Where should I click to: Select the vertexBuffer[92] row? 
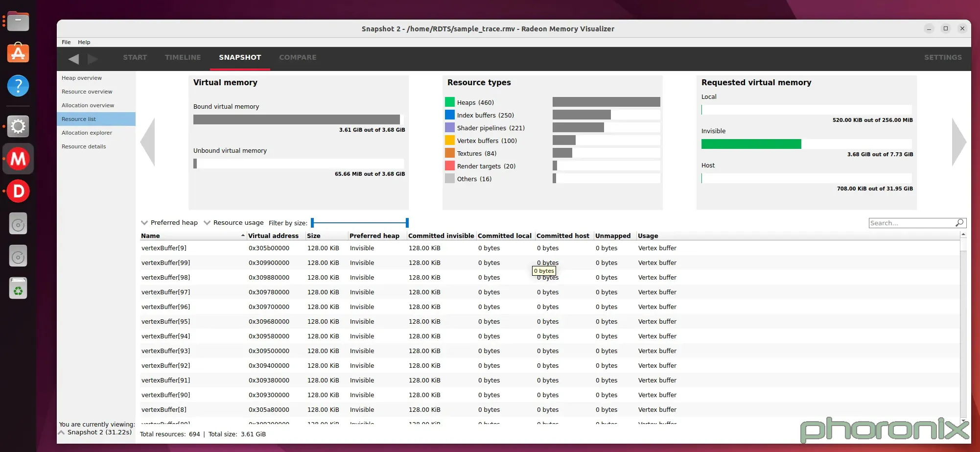click(x=549, y=365)
